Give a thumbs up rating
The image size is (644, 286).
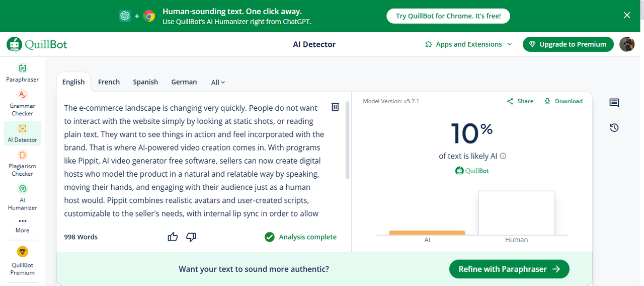point(173,237)
